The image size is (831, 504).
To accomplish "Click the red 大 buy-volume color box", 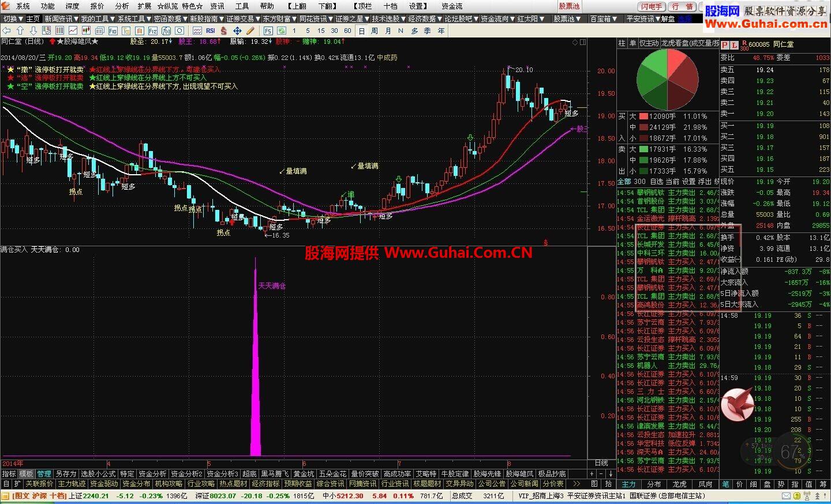I will 644,116.
